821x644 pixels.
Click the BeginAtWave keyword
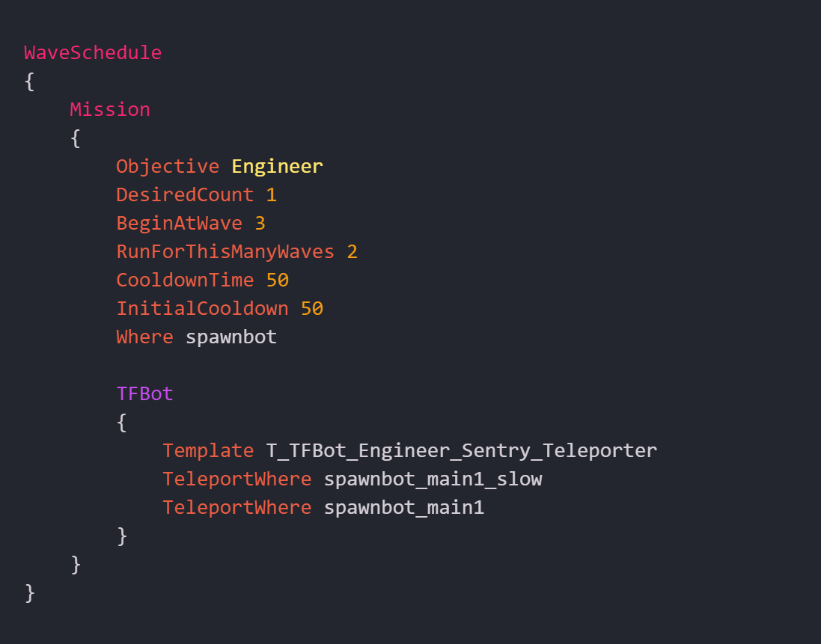click(x=179, y=224)
